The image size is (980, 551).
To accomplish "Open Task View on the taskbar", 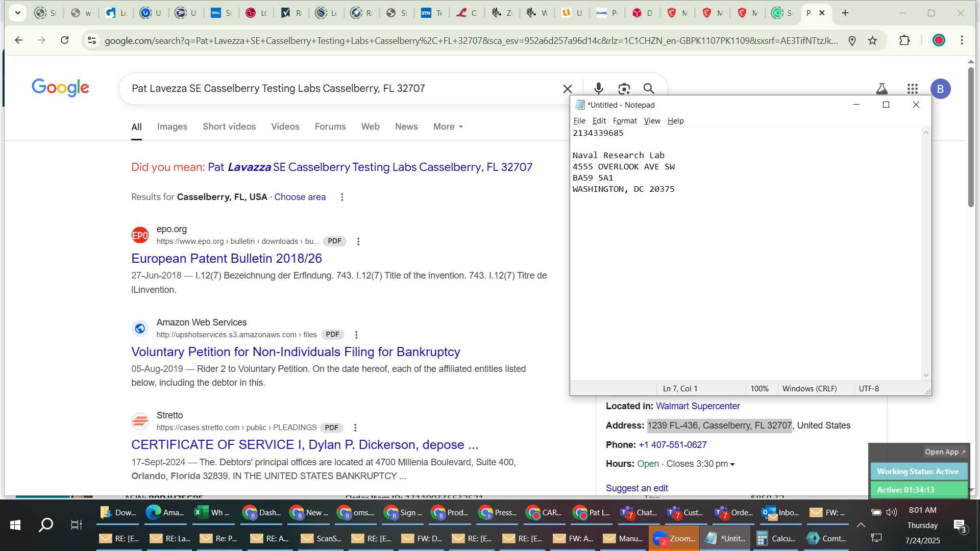I will (76, 524).
